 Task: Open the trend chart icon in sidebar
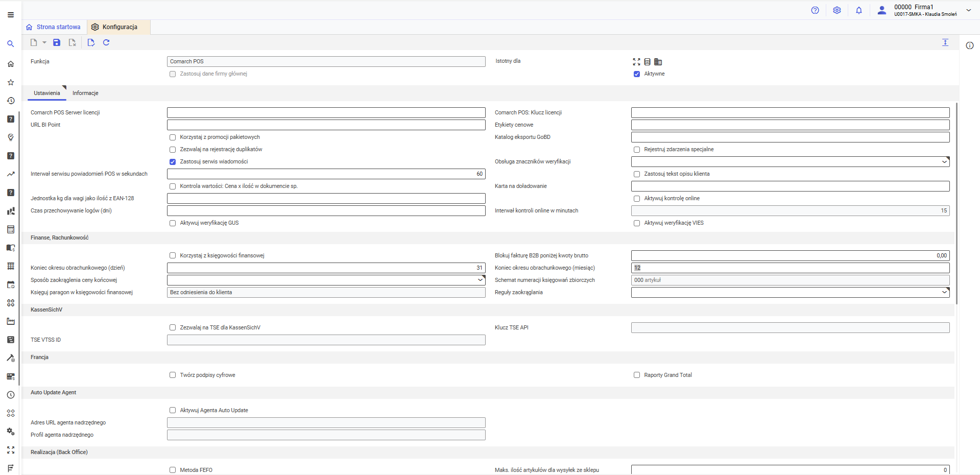click(11, 174)
